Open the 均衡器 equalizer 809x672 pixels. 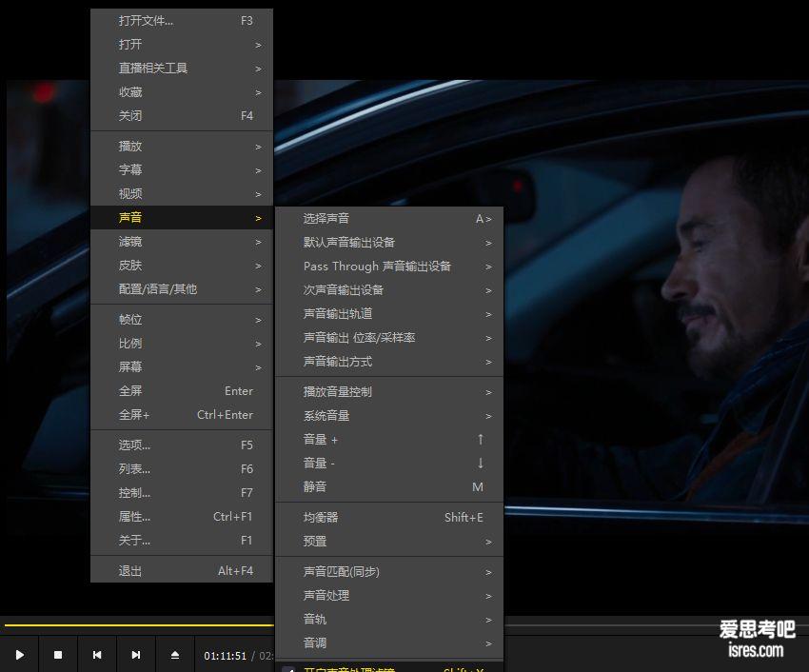coord(389,517)
